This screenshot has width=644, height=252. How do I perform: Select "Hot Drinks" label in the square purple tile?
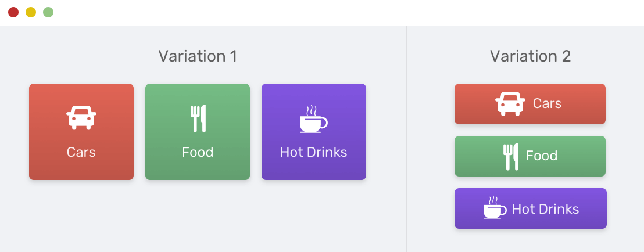(x=314, y=152)
